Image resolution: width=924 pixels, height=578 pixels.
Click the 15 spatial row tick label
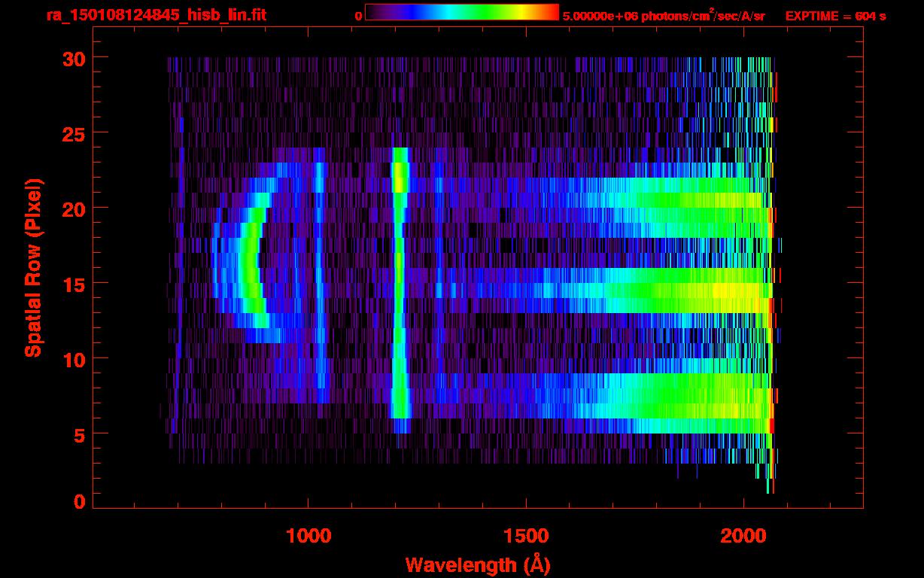(x=73, y=284)
